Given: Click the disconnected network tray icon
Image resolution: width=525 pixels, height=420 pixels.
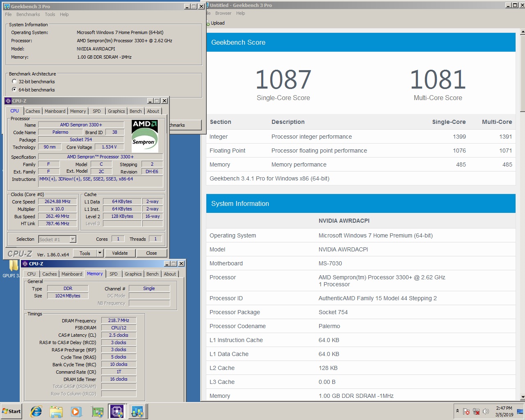Looking at the screenshot, I should point(476,411).
